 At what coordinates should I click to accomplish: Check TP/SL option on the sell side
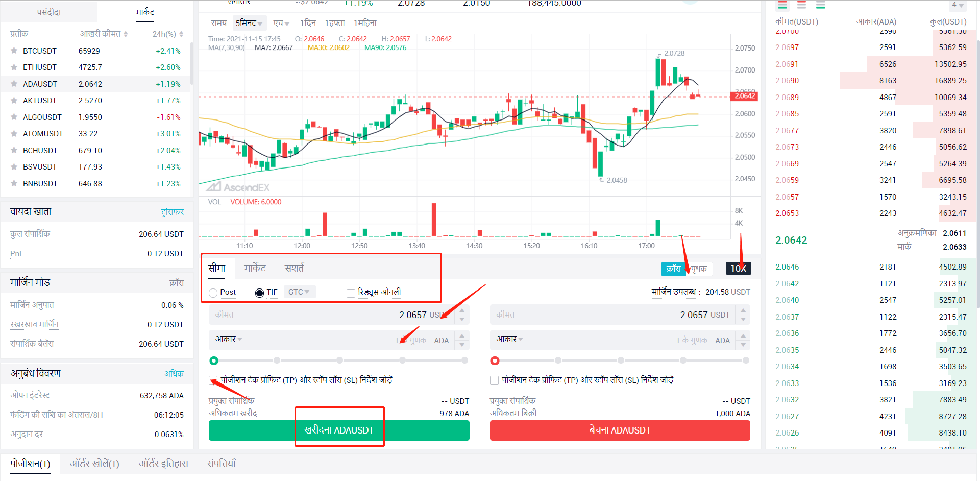(494, 380)
